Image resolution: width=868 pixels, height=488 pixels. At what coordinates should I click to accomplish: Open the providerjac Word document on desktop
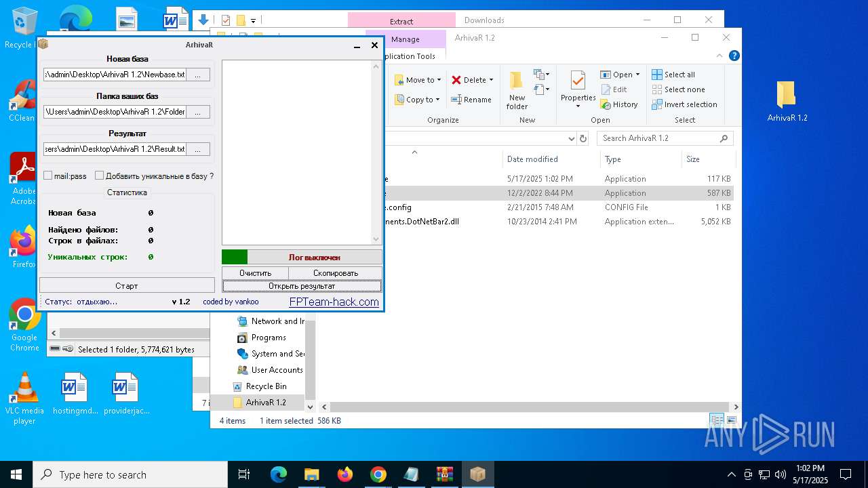(x=126, y=394)
